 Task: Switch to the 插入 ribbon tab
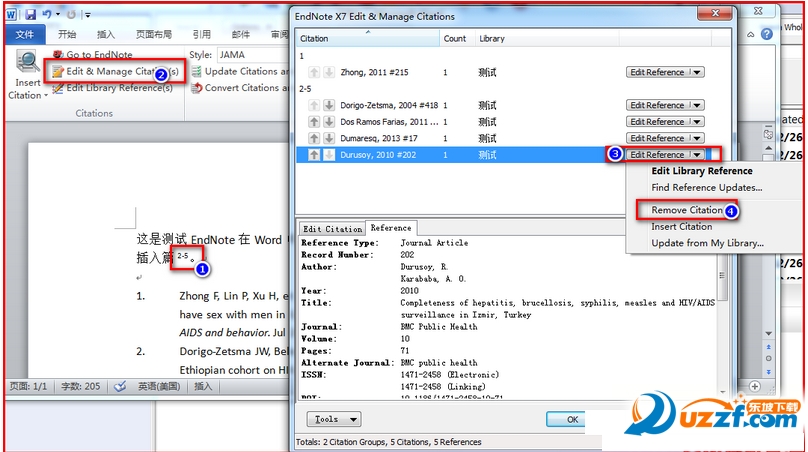(x=106, y=35)
